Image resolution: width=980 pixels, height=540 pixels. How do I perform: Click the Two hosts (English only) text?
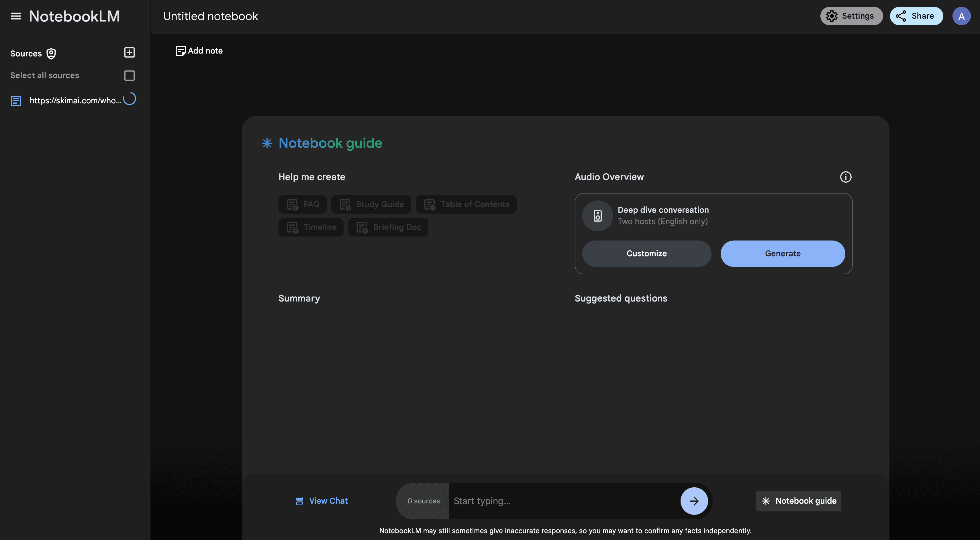tap(662, 221)
